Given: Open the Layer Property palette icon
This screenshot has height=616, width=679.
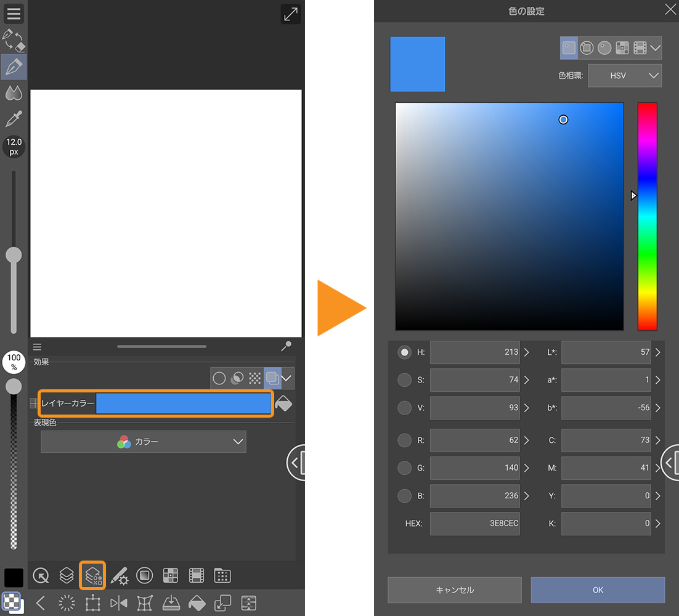Looking at the screenshot, I should coord(93,575).
